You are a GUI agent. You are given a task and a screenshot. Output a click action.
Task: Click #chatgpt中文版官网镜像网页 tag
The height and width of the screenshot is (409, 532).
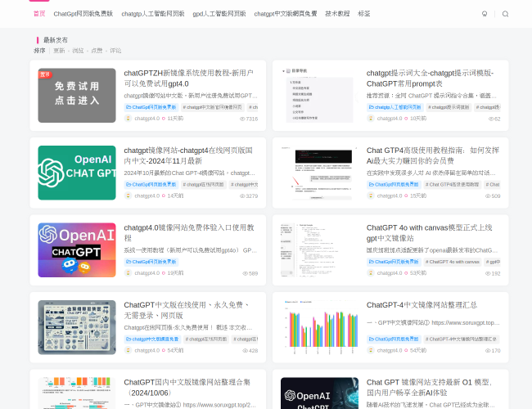213,107
